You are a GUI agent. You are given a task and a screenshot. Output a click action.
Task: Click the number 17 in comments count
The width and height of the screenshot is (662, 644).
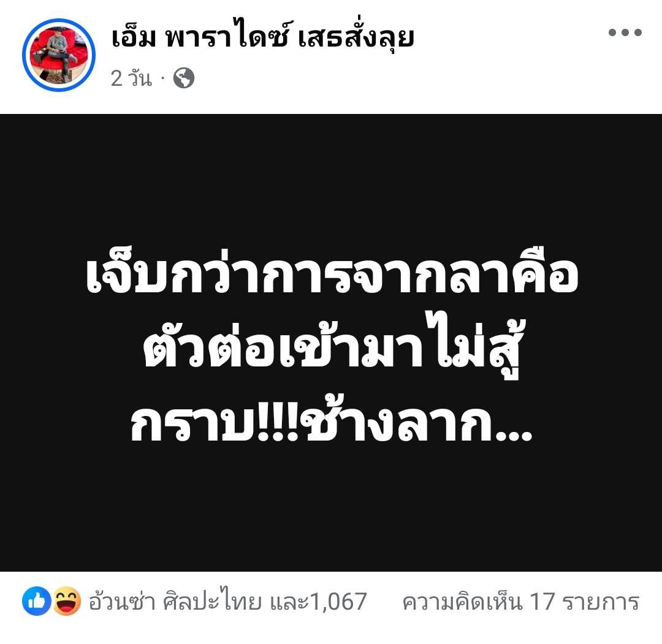542,602
